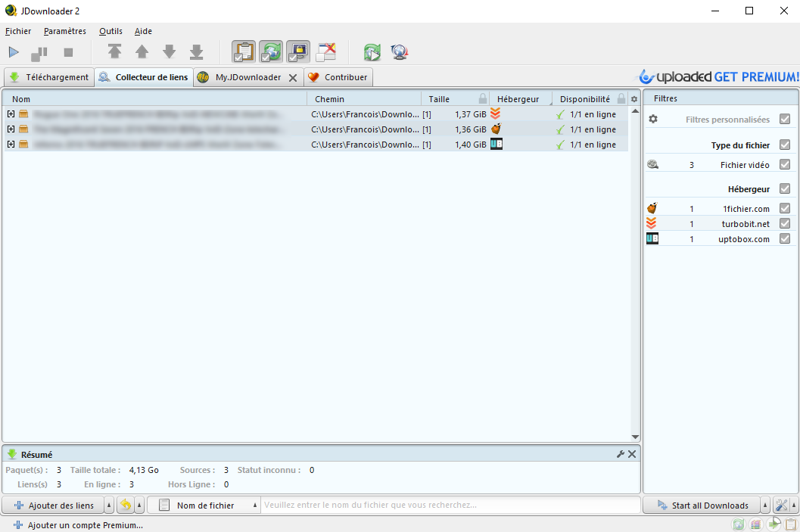Open the Ajouter des liens dropdown arrow
The height and width of the screenshot is (532, 800).
(x=109, y=505)
